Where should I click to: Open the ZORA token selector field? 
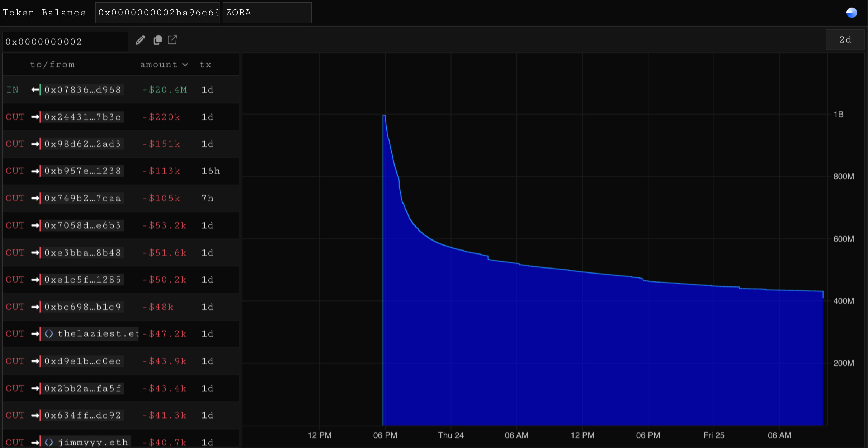[267, 13]
